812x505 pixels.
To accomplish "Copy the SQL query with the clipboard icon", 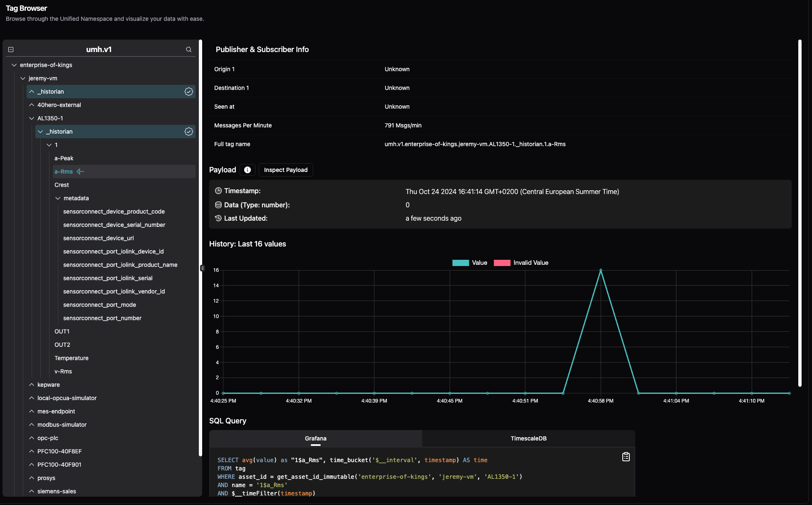I will [x=626, y=457].
